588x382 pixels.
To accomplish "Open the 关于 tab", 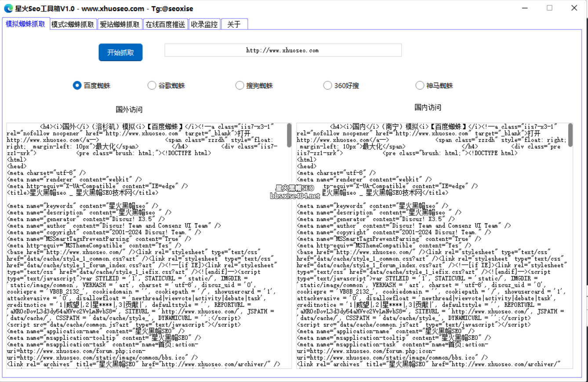I will [x=234, y=24].
